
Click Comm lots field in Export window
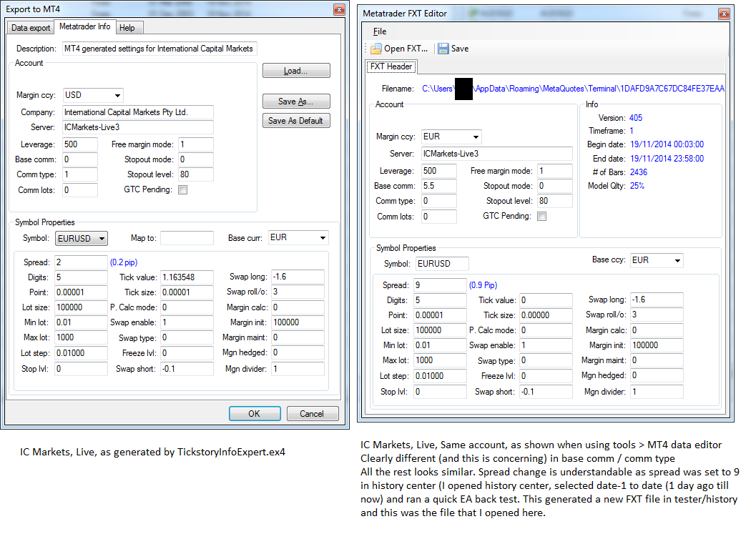point(80,190)
